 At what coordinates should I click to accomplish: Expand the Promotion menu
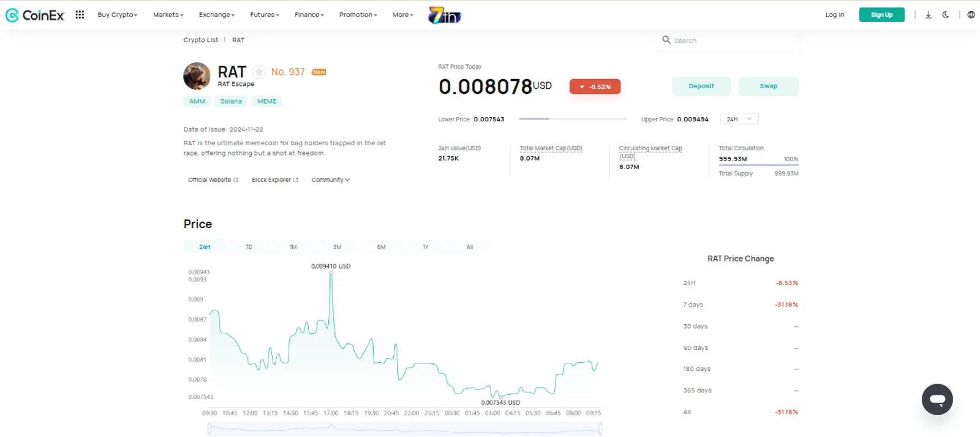(358, 15)
